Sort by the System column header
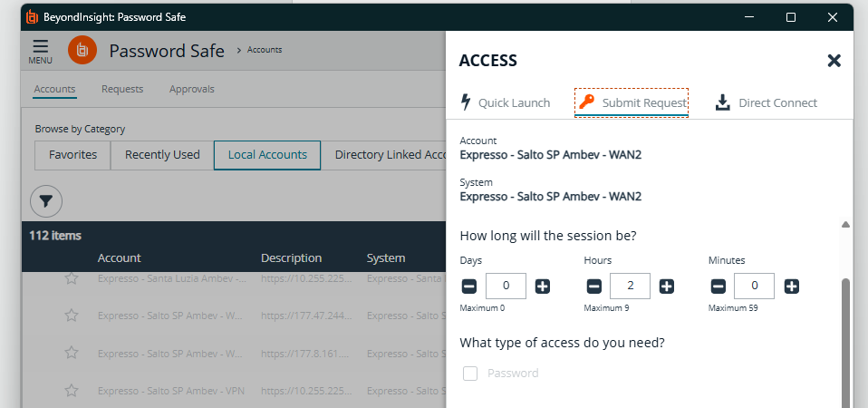This screenshot has height=408, width=868. pos(386,258)
